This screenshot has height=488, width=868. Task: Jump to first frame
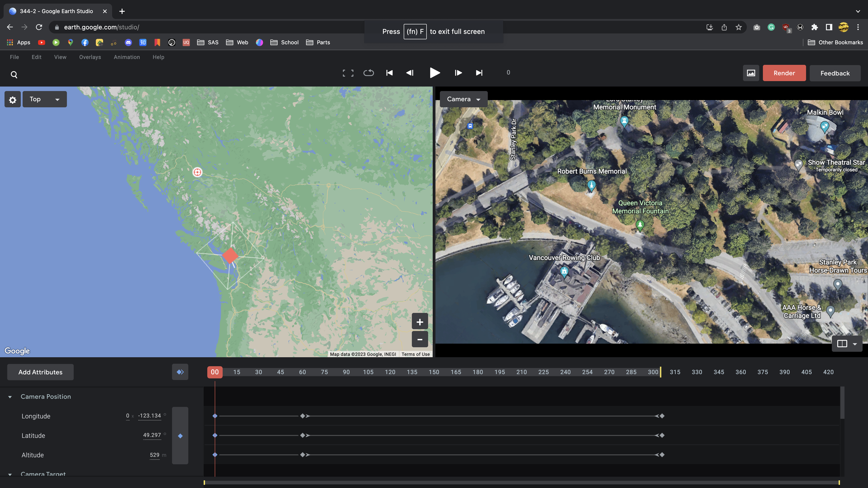click(x=389, y=73)
